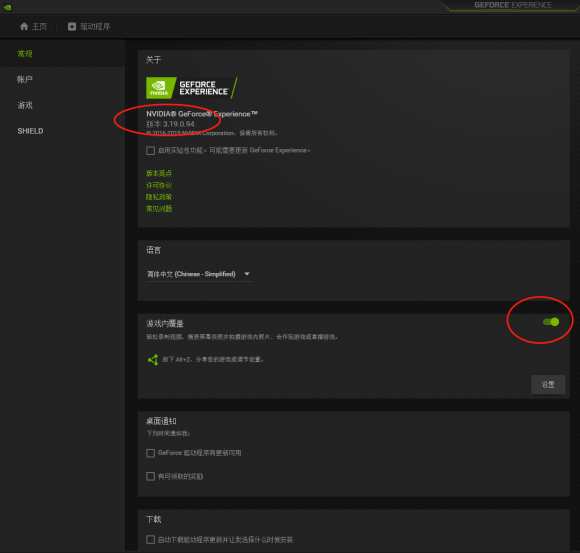
Task: Open the 版本亮点 link
Action: coord(159,173)
